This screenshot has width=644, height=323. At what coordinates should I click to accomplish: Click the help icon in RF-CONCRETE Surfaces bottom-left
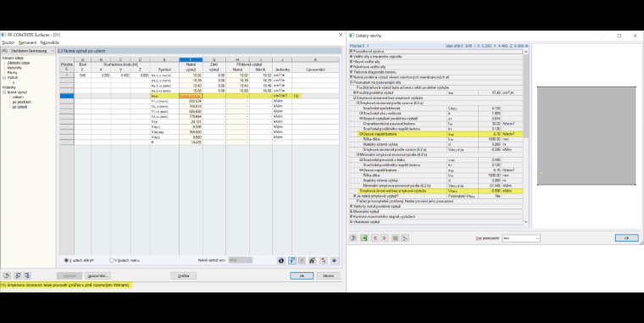[7, 276]
